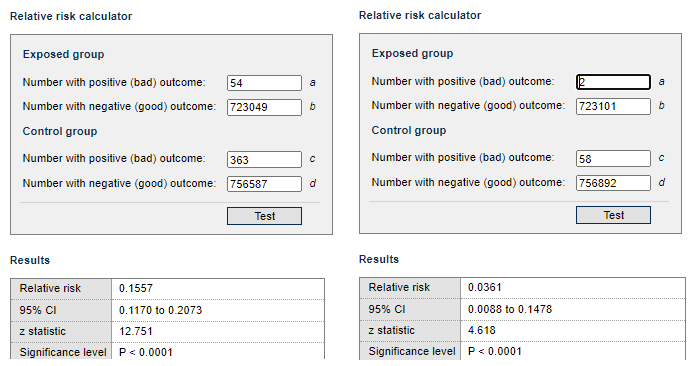Select left control positive outcome field 363
The height and width of the screenshot is (366, 688).
point(264,159)
